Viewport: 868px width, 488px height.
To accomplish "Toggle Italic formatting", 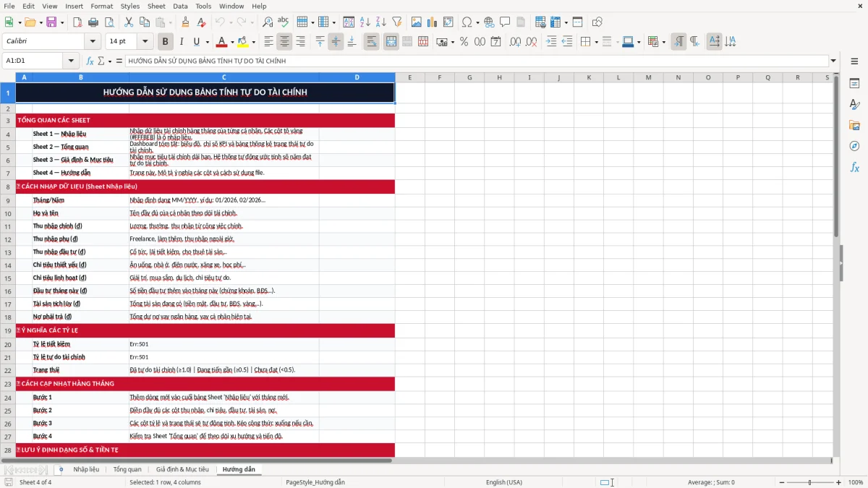I will click(x=181, y=42).
